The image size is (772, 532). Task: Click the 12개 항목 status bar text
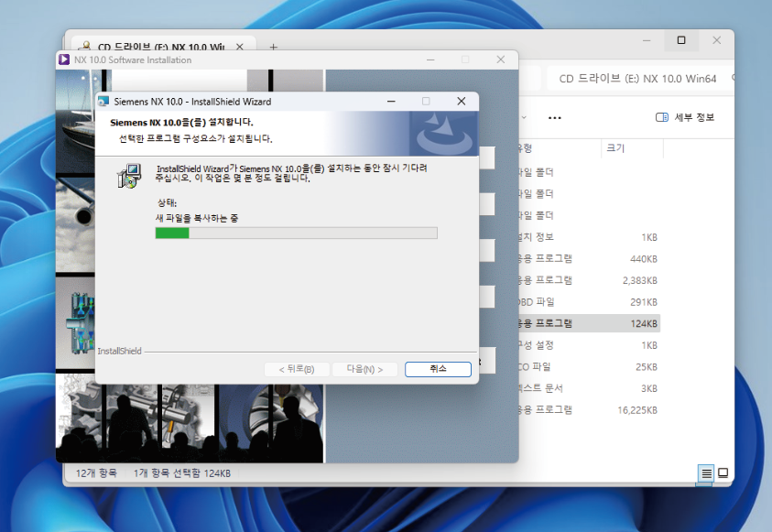96,473
